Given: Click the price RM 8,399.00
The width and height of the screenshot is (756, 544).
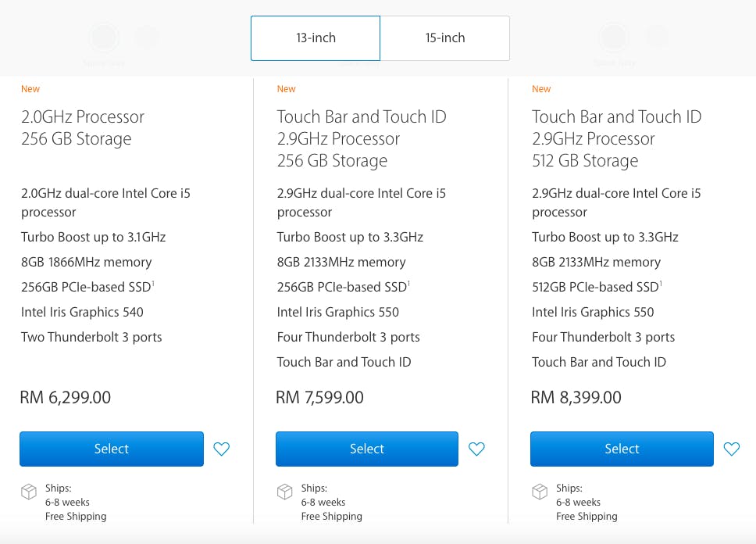Looking at the screenshot, I should click(576, 397).
